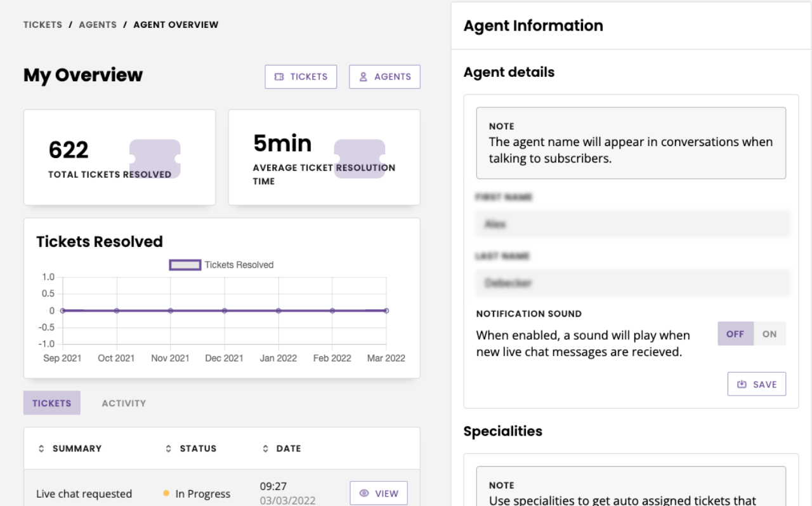View the Live chat requested ticket
This screenshot has width=812, height=506.
(379, 493)
